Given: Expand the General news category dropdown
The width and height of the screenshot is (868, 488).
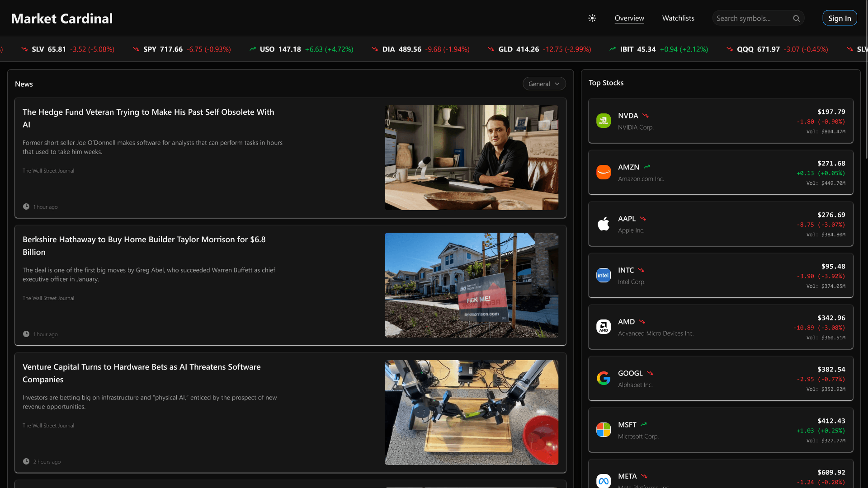Looking at the screenshot, I should [544, 84].
